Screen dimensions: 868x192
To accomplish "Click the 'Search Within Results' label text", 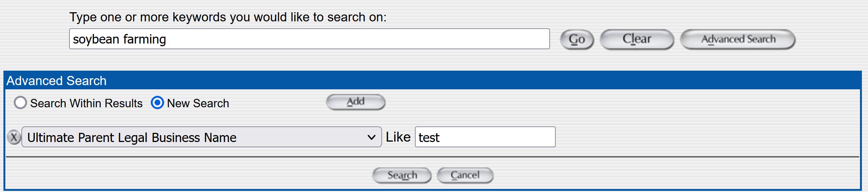I will click(86, 103).
